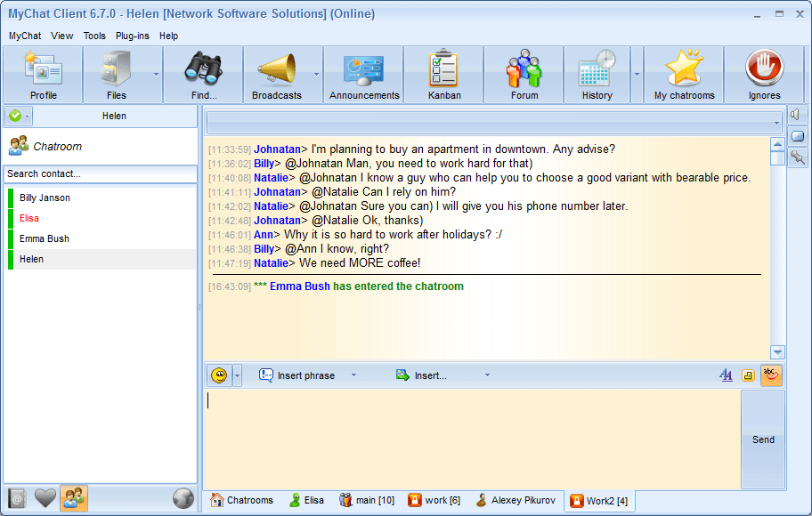This screenshot has height=516, width=812.
Task: Open the History calendar icon
Action: (x=597, y=75)
